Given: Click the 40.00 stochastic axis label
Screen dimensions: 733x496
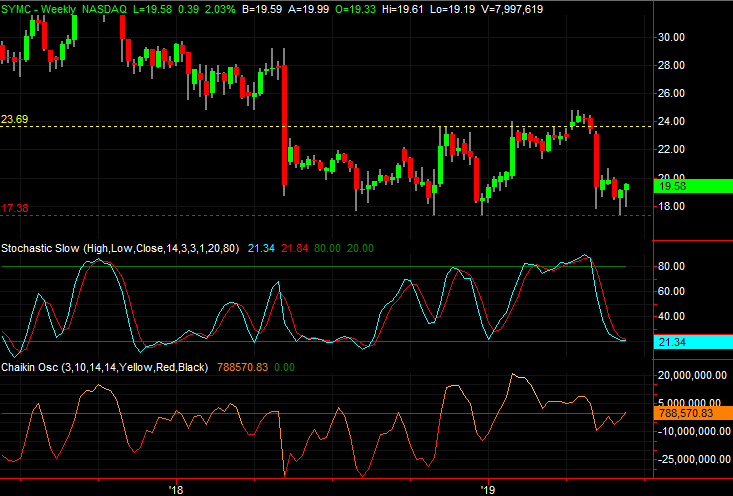Looking at the screenshot, I should point(671,316).
